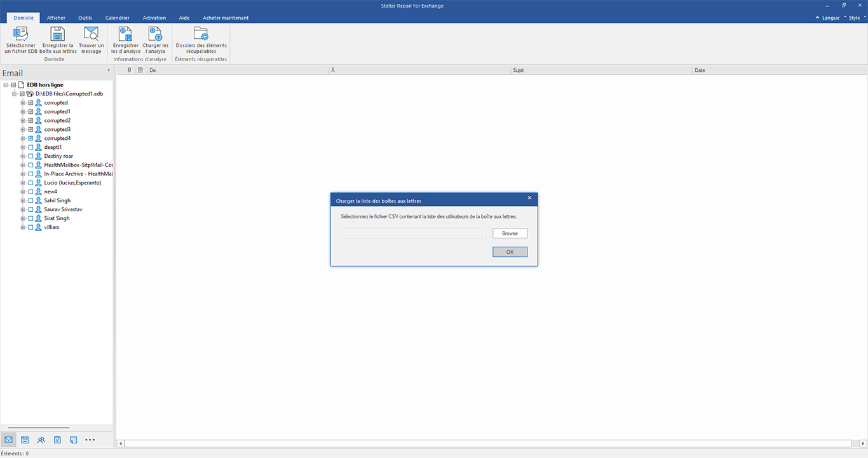Click Charger les l'analyse icon
This screenshot has width=868, height=458.
(x=156, y=40)
